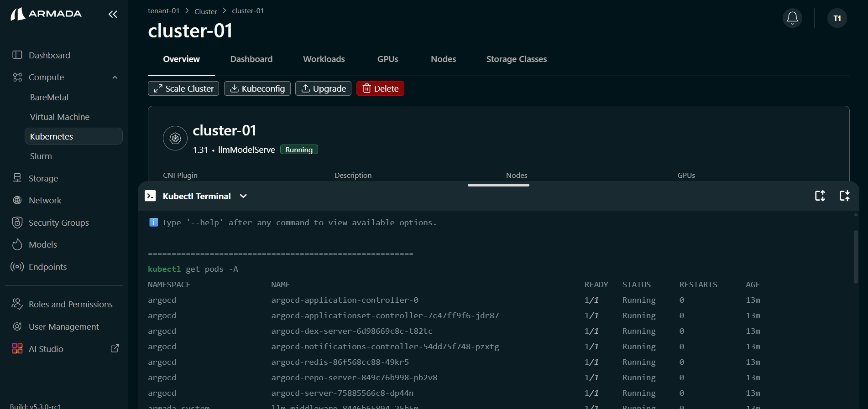
Task: Select argocd-server-75885566c8-dp44n pod name
Action: click(x=342, y=393)
